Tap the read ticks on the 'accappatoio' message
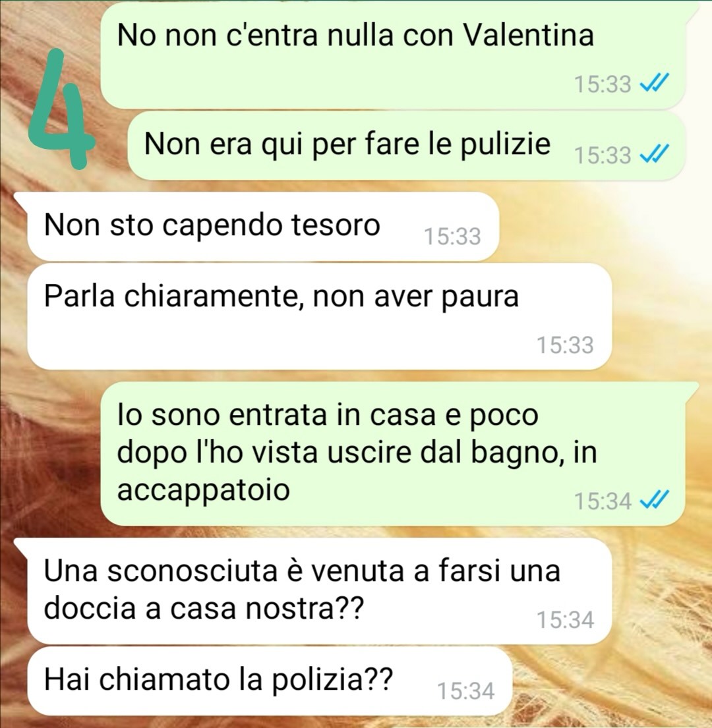The image size is (712, 728). 655,501
